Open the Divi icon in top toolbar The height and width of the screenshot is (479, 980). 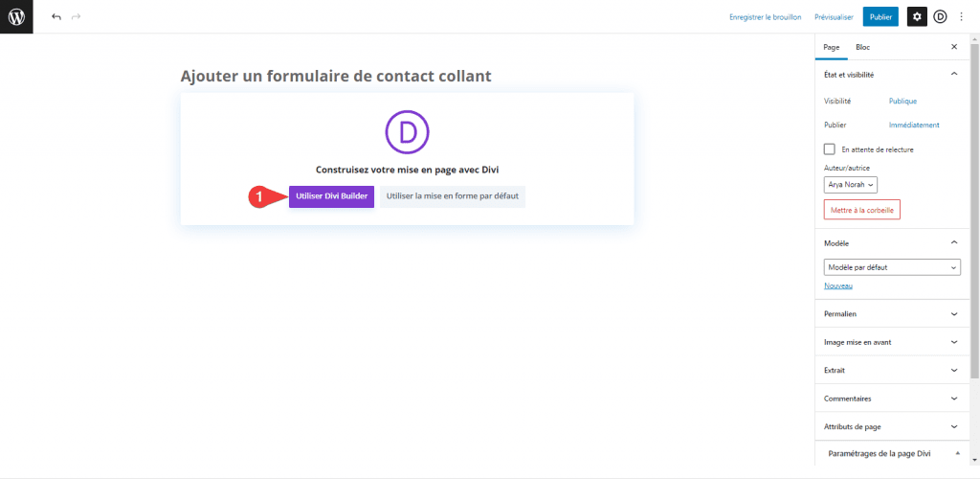[940, 17]
